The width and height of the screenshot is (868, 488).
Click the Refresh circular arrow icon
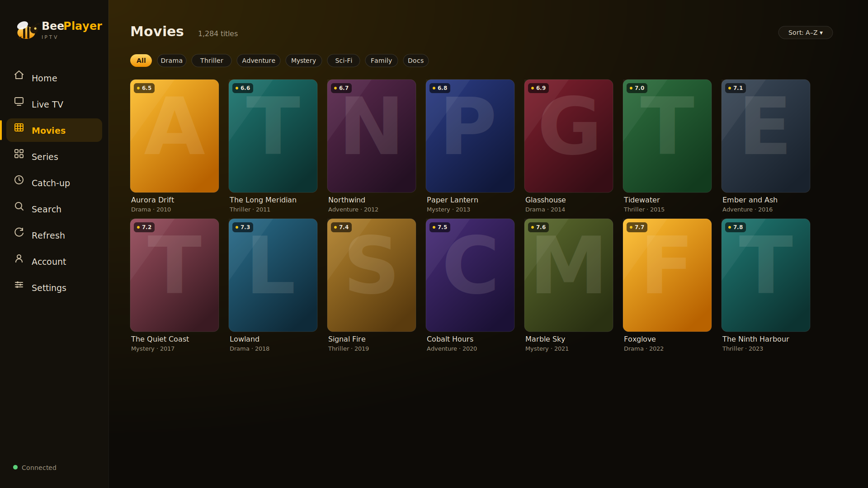coord(19,232)
